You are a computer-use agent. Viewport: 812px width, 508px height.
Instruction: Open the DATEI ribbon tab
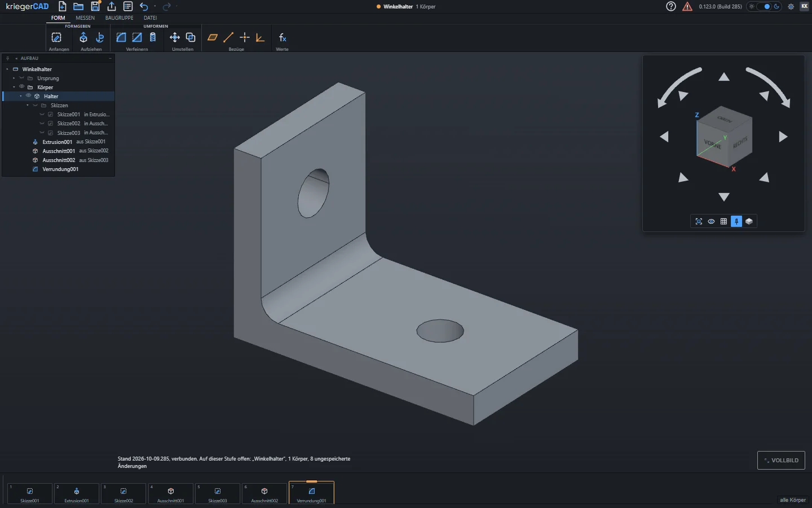pyautogui.click(x=150, y=18)
